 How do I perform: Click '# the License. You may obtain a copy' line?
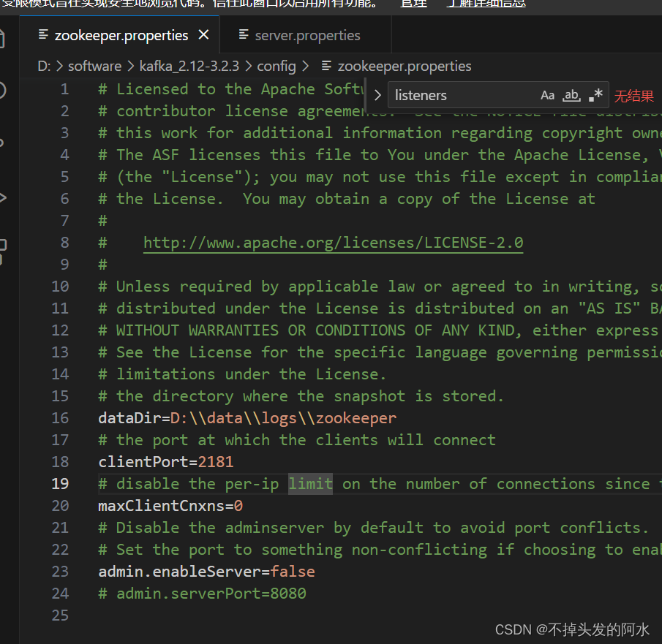point(347,199)
